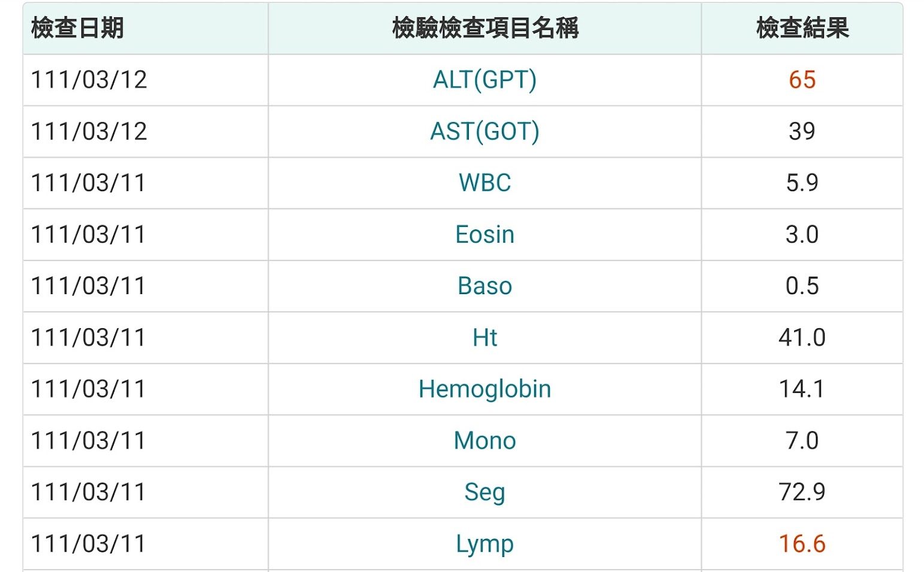Select the abnormal ALT result value 65
This screenshot has height=572, width=924.
pos(802,80)
